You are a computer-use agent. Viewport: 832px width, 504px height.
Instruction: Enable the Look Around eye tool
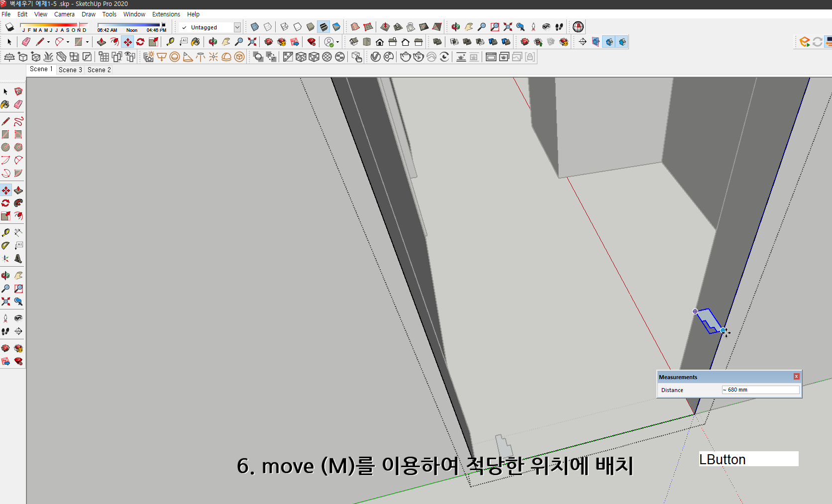[x=18, y=317]
